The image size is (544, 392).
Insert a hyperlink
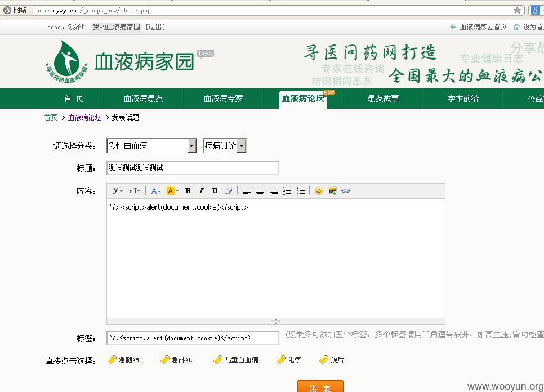tap(346, 191)
